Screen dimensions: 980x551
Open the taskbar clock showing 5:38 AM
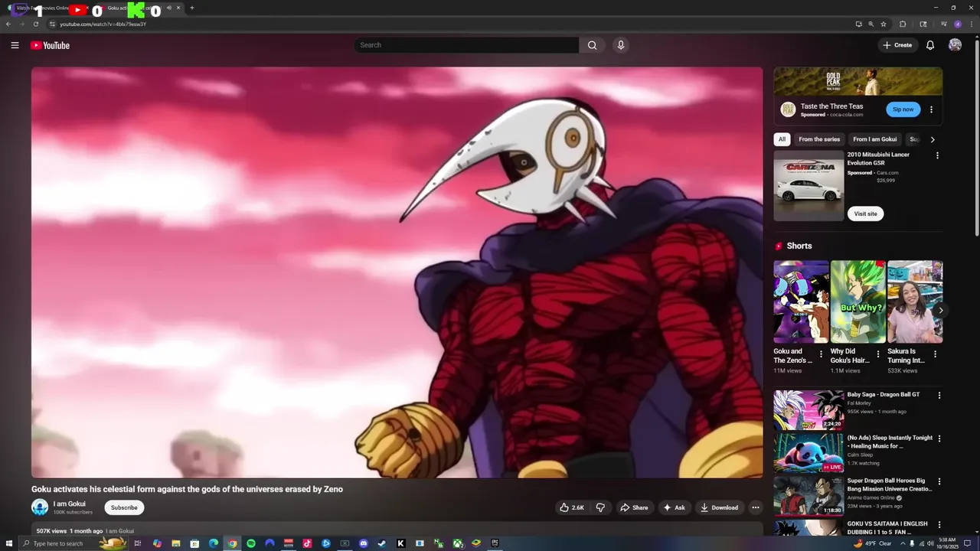click(947, 543)
